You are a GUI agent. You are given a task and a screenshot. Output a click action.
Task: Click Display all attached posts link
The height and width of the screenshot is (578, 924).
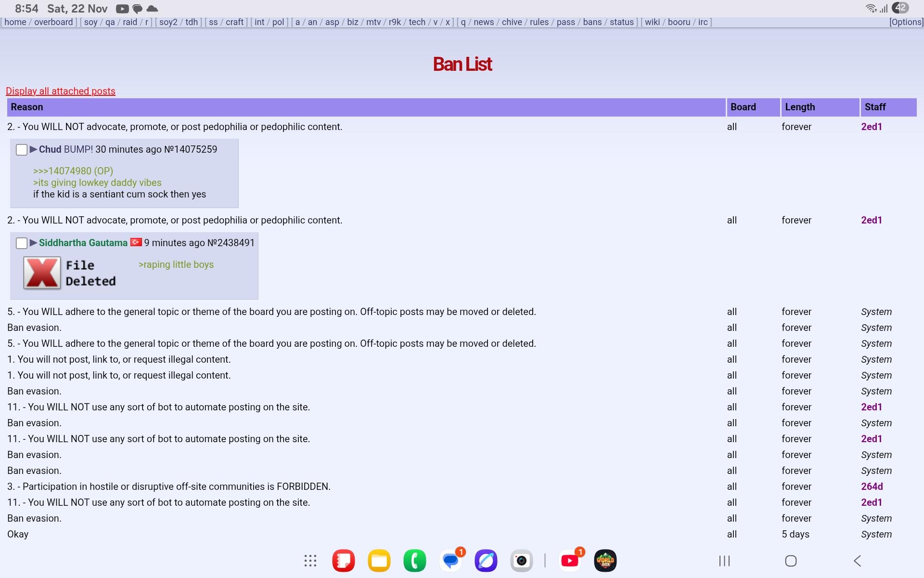[61, 91]
